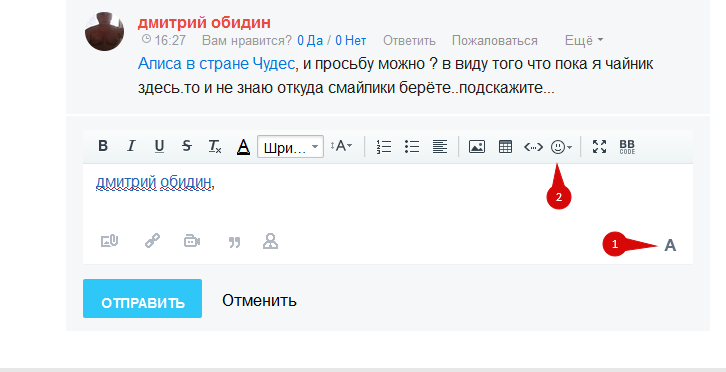Open the font family dropdown
Image resolution: width=726 pixels, height=372 pixels.
pos(290,147)
